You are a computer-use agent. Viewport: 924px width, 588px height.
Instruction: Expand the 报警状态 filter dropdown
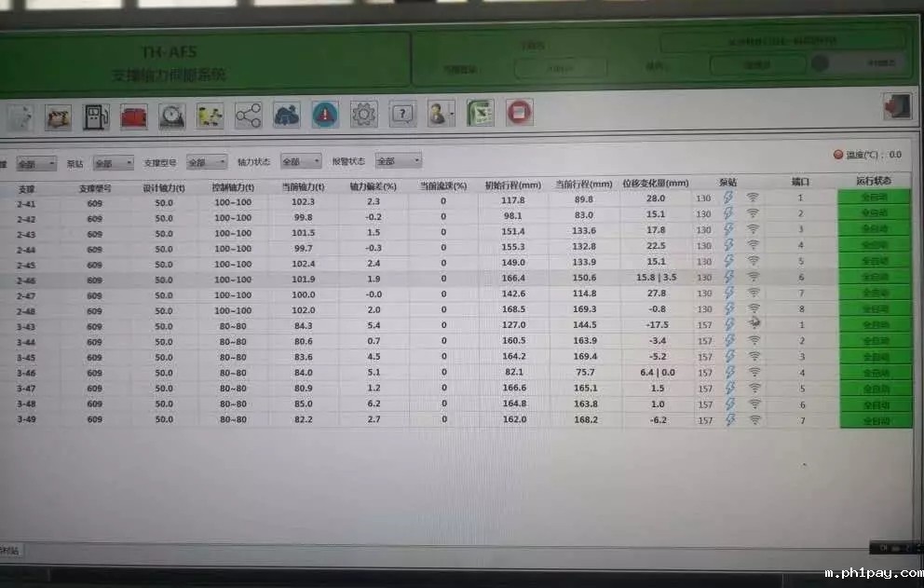pos(398,161)
